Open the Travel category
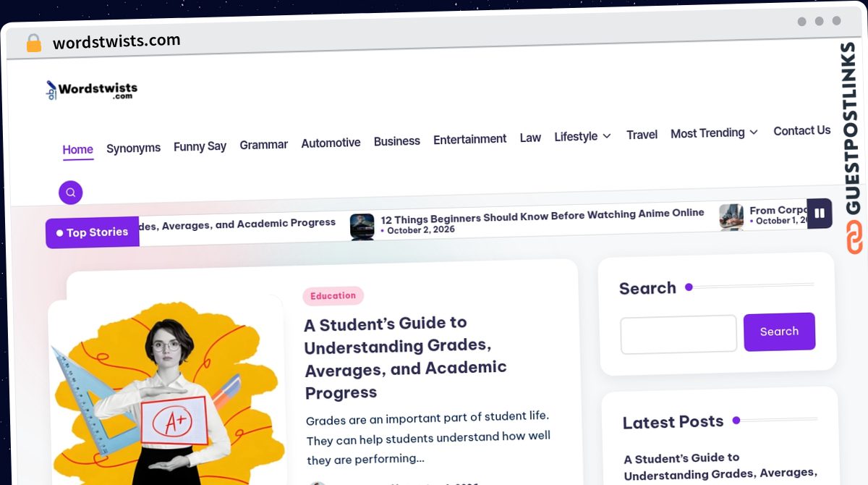The height and width of the screenshot is (485, 868). point(642,135)
